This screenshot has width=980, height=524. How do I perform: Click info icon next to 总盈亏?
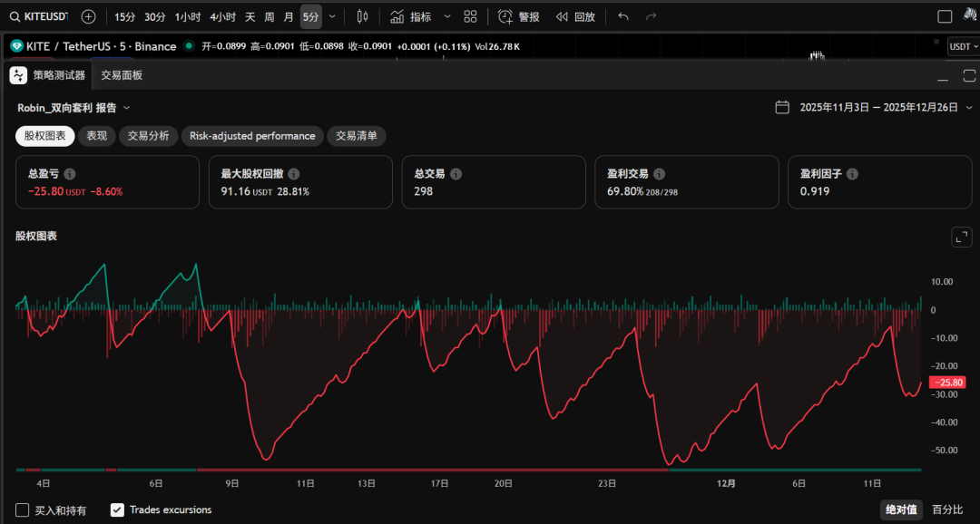point(70,174)
